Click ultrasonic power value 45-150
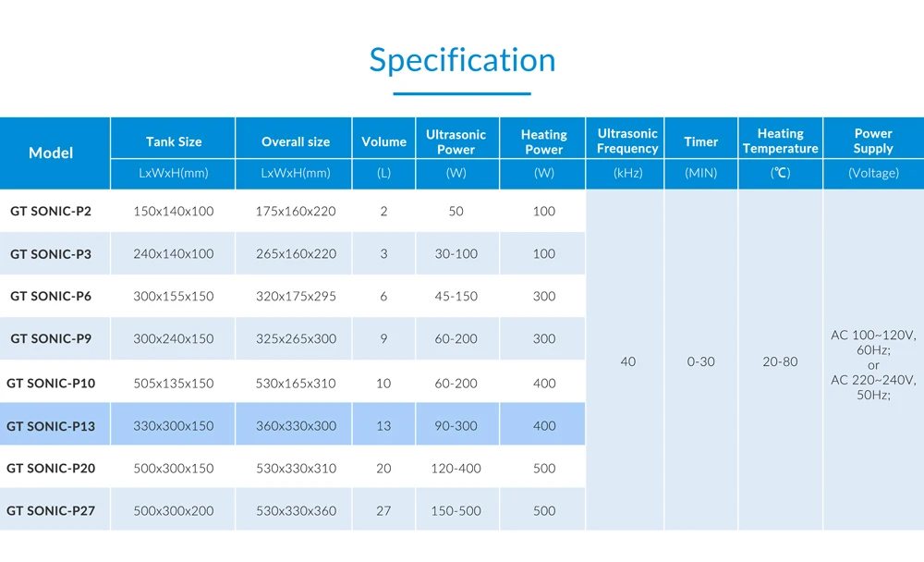 [456, 296]
